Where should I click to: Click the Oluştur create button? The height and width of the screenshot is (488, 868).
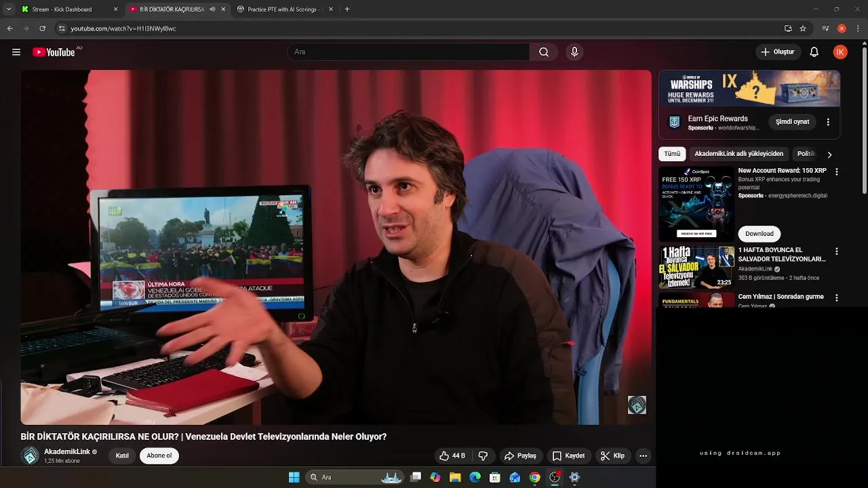(778, 52)
